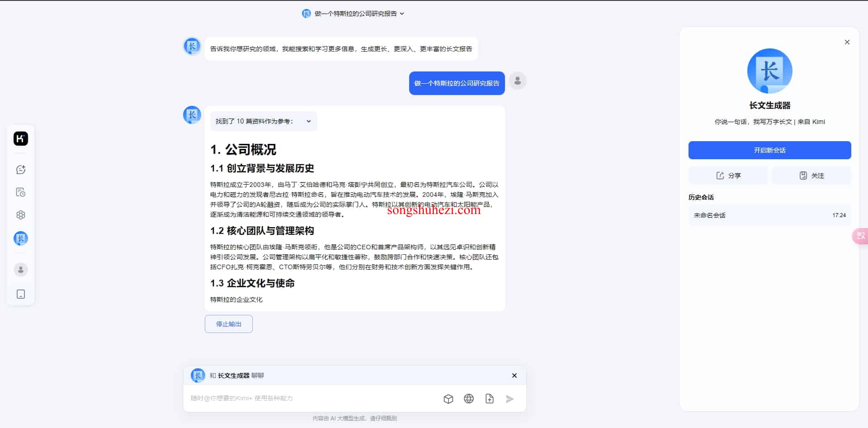
Task: Click the 17:24 timestamp in the history list
Action: (839, 215)
